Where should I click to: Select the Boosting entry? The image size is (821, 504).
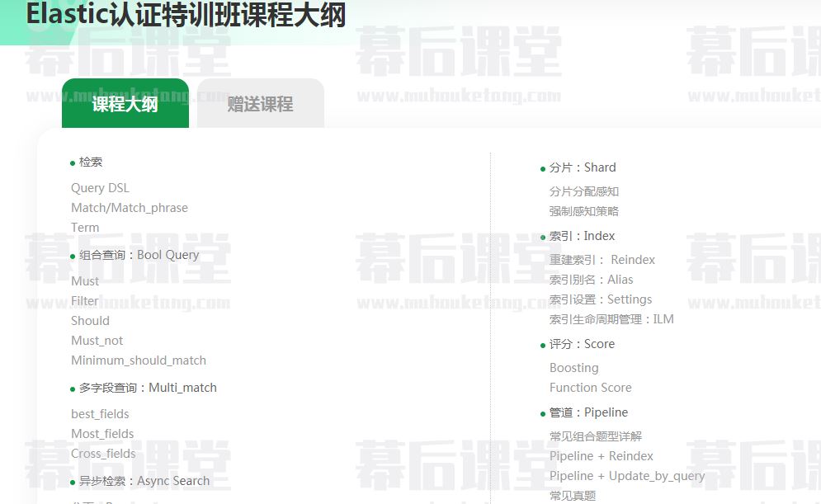tap(573, 369)
